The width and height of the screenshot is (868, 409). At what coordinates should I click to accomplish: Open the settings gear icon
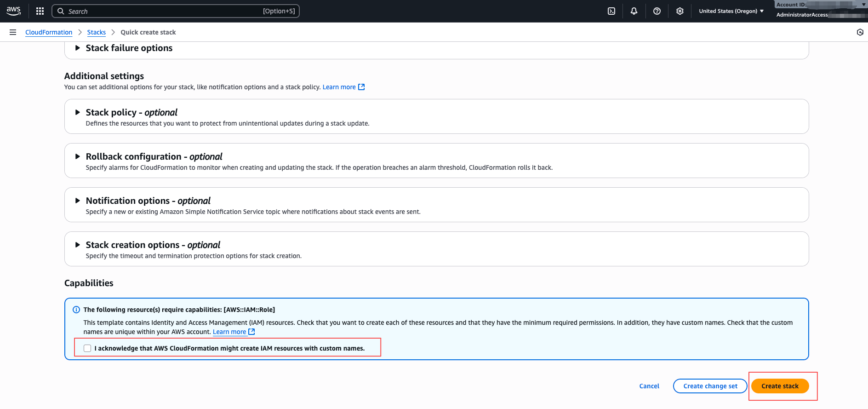tap(680, 11)
